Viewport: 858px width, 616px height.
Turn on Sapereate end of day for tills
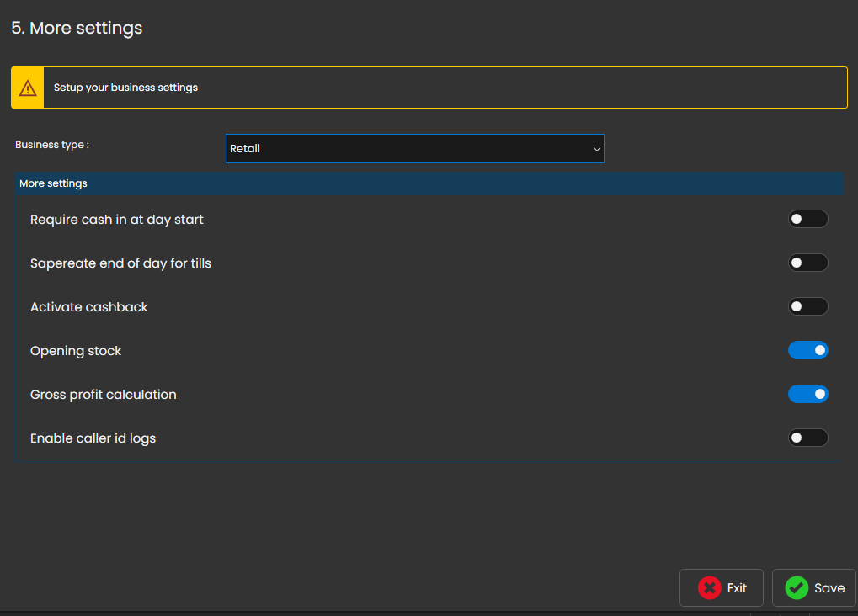[807, 263]
